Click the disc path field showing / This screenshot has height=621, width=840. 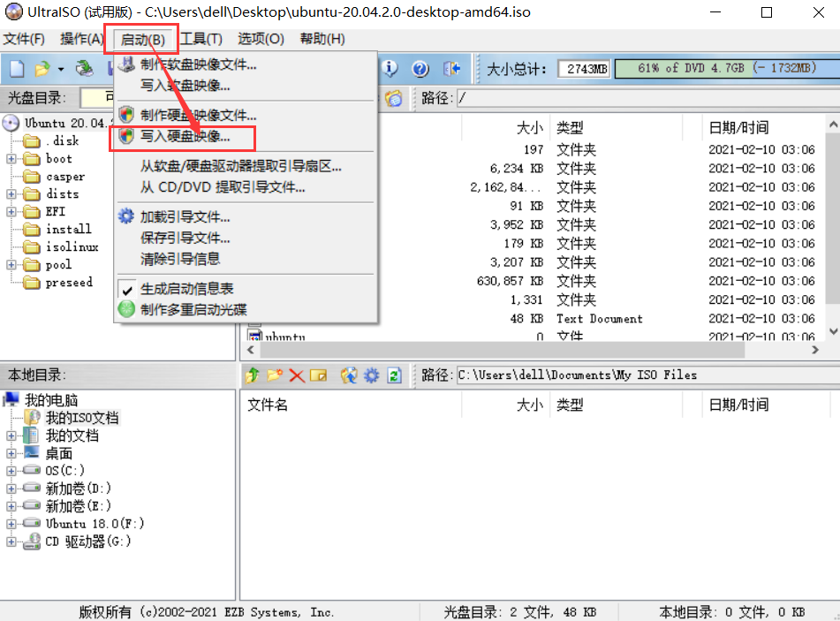pos(647,98)
